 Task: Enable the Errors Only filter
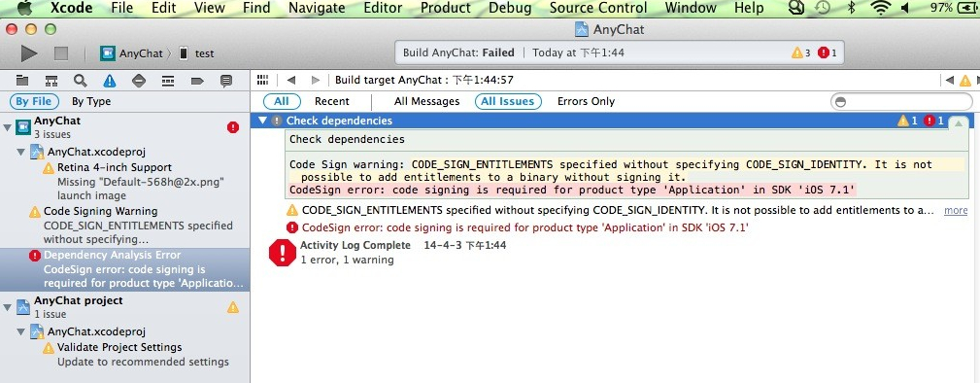(587, 101)
